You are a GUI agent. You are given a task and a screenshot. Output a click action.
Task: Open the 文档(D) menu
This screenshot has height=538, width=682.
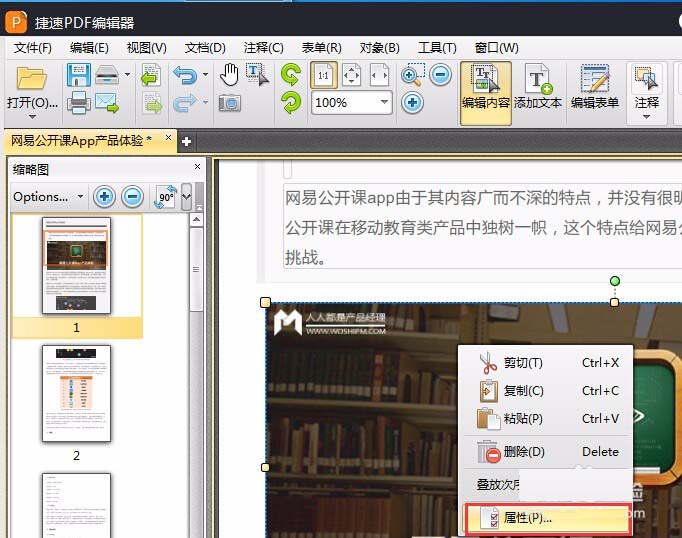point(205,47)
